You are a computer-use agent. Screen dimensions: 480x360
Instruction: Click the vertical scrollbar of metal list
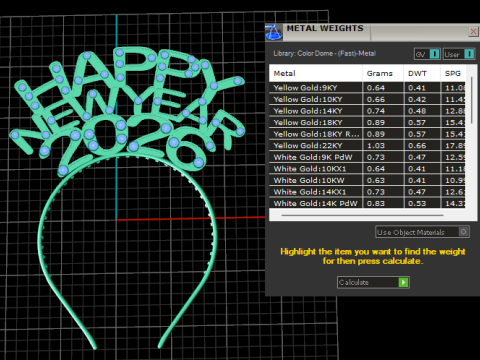pos(472,100)
